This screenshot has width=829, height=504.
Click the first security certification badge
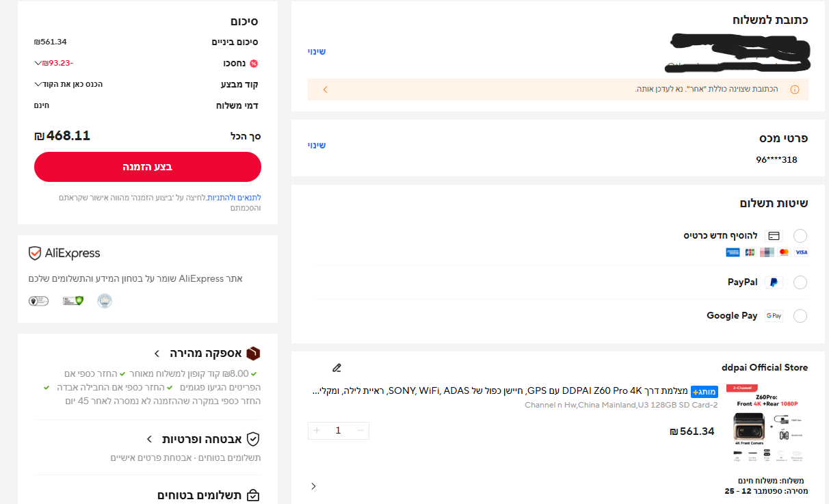38,300
